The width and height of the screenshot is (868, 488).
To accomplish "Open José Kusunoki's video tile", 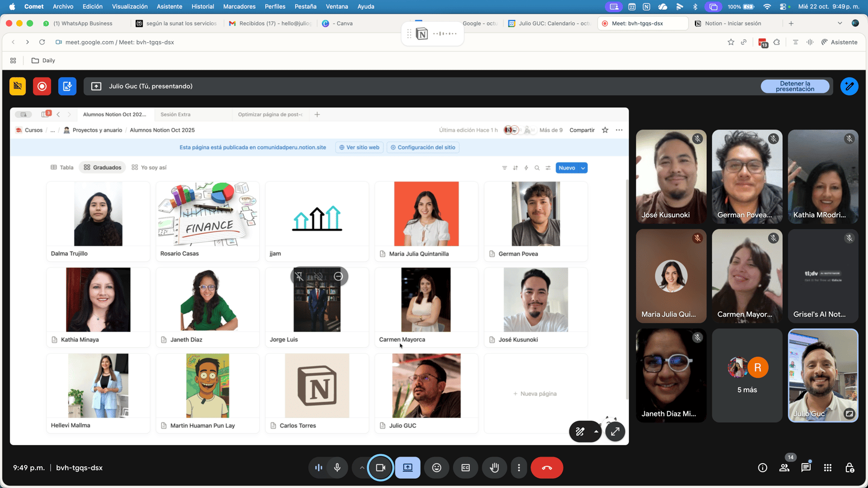I will tap(671, 176).
